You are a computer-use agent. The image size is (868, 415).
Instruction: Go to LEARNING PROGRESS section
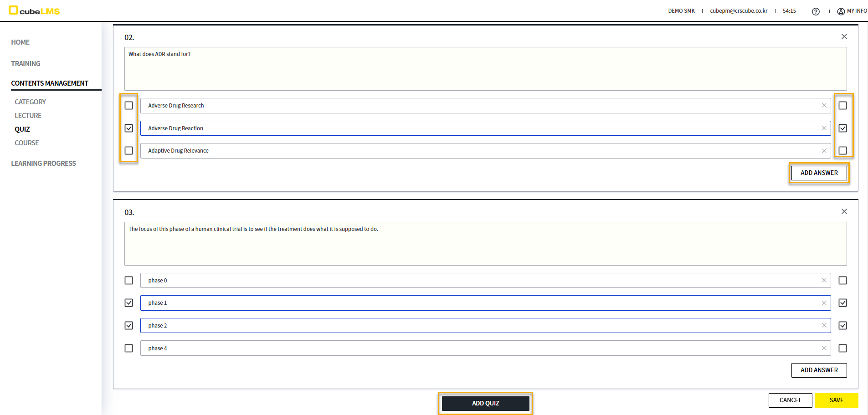(43, 164)
